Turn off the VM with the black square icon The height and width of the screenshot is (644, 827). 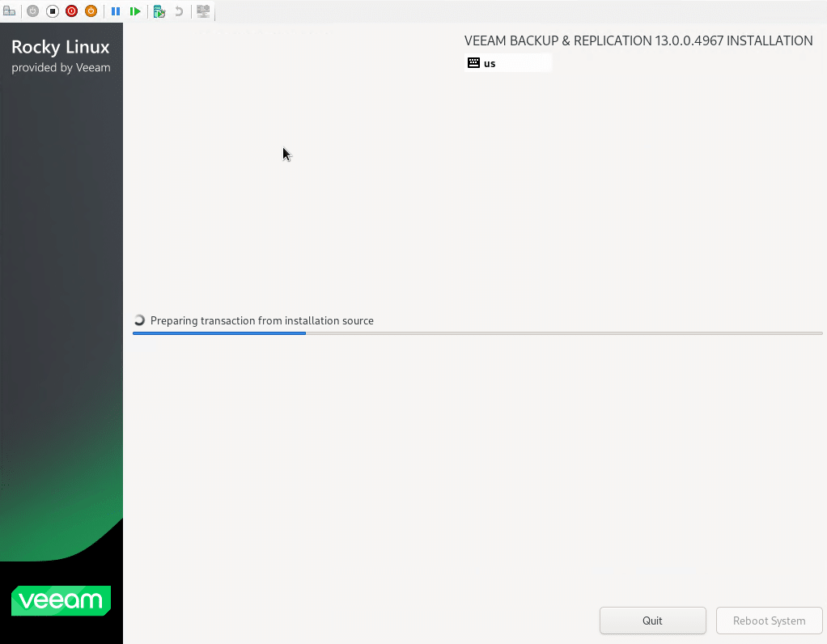pyautogui.click(x=53, y=11)
